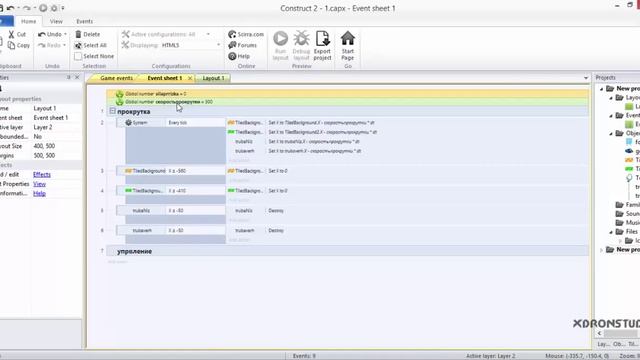
Task: Click globe icon of second global variable
Action: tap(120, 102)
